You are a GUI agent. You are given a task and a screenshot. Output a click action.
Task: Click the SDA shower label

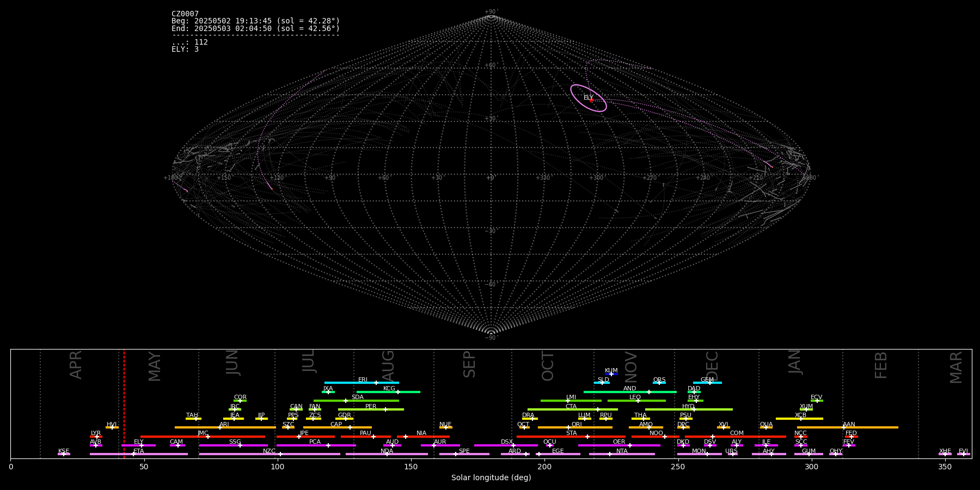coord(357,397)
